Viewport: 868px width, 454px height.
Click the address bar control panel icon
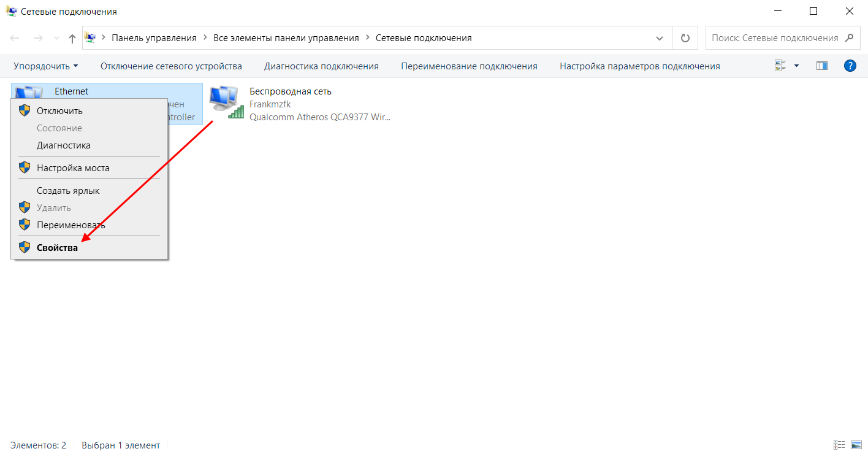[90, 38]
